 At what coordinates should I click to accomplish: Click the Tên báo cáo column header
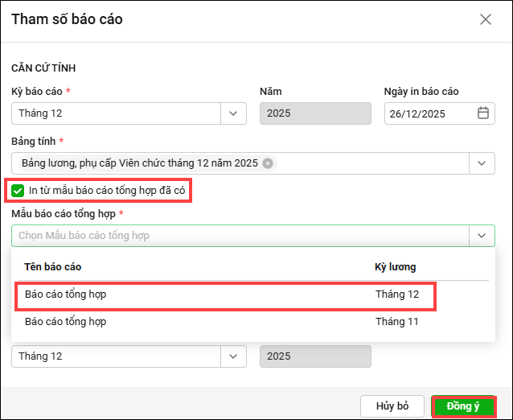pyautogui.click(x=52, y=266)
